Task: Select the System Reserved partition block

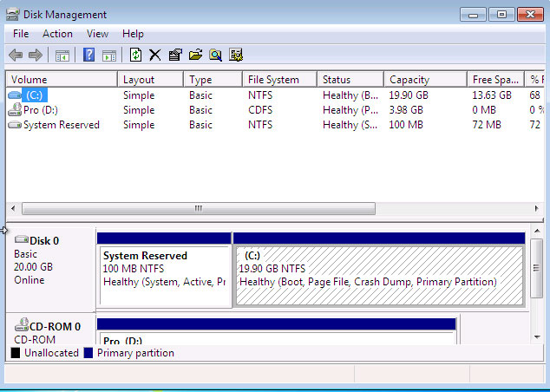Action: tap(164, 276)
